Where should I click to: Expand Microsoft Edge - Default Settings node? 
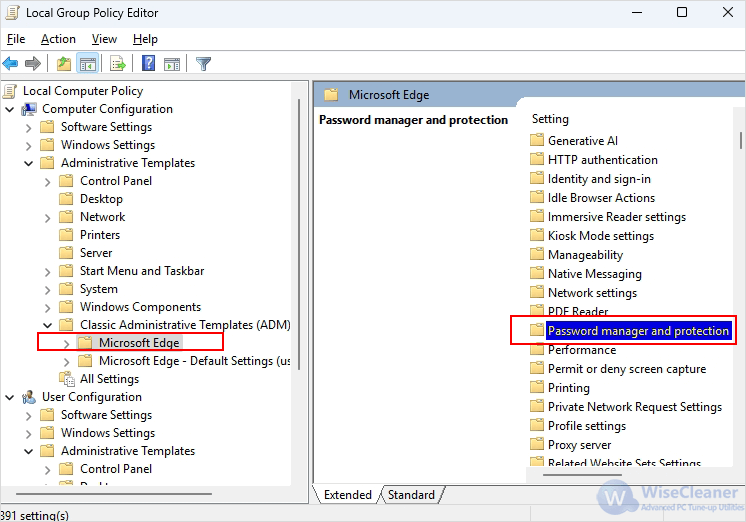point(67,362)
